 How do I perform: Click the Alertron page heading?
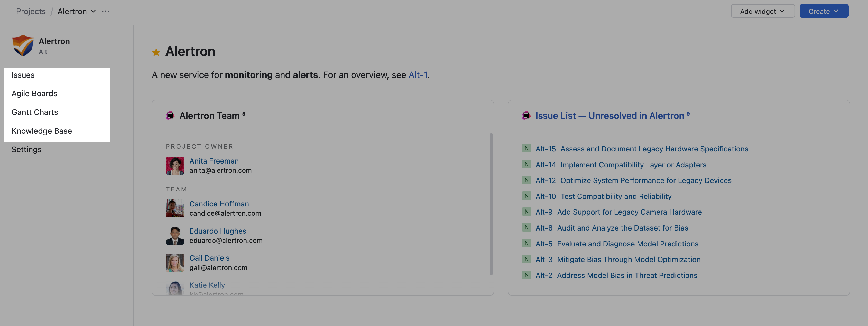point(190,51)
